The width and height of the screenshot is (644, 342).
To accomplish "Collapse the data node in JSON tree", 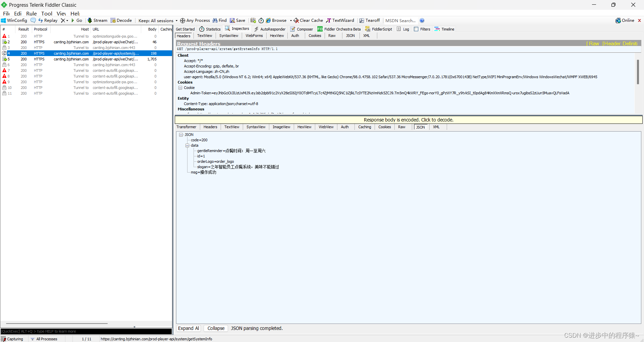I will (x=187, y=145).
